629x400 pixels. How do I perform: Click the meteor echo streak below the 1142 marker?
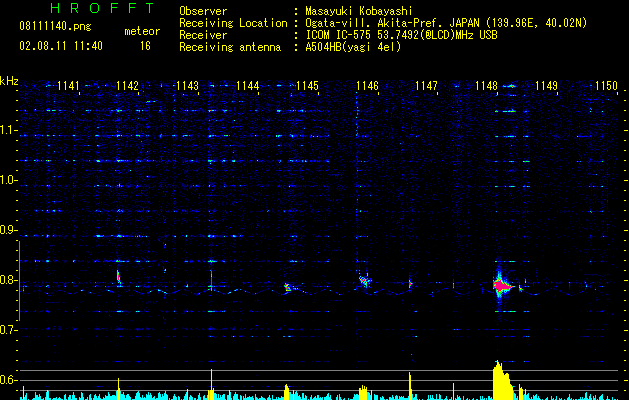[119, 278]
